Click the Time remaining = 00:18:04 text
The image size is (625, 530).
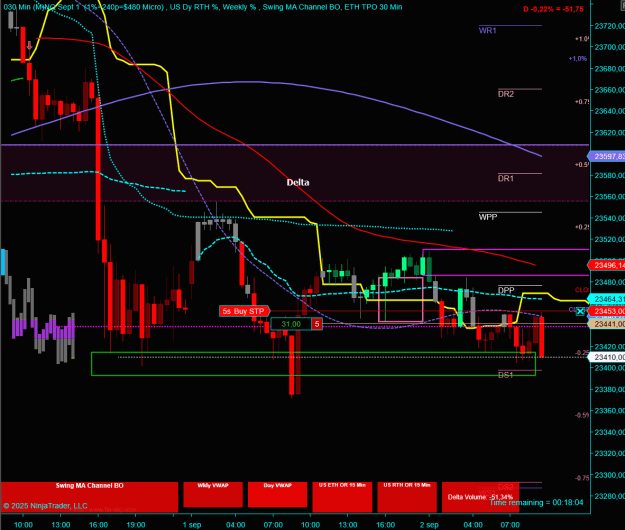point(537,503)
